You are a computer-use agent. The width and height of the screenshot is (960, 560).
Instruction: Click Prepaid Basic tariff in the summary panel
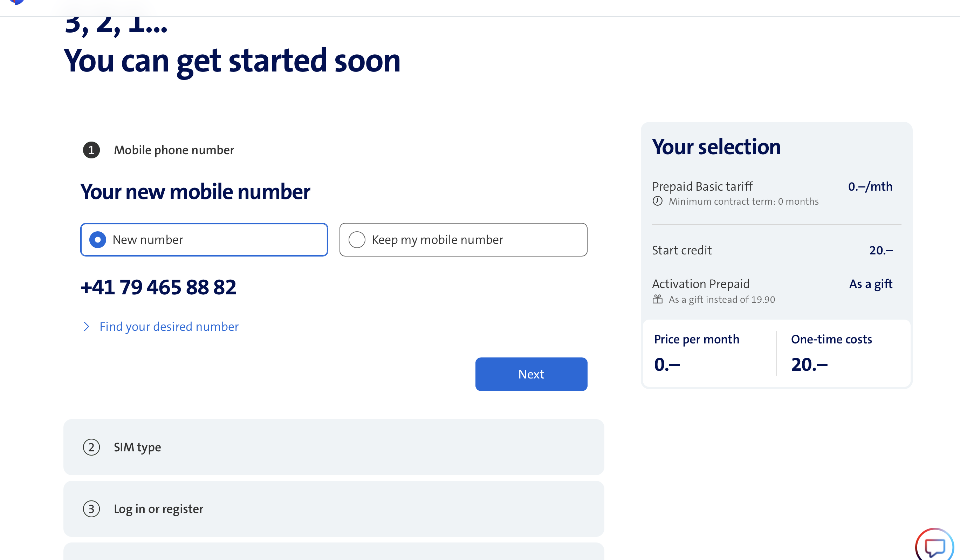click(702, 186)
